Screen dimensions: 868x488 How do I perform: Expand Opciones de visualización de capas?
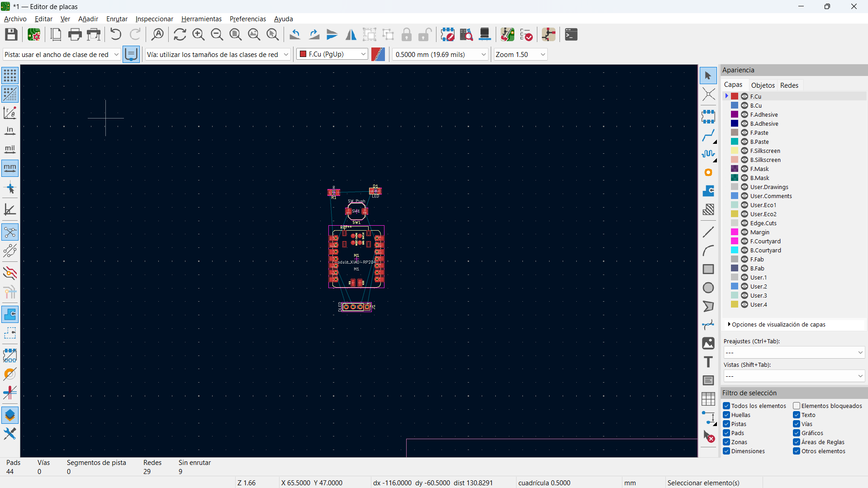point(777,325)
